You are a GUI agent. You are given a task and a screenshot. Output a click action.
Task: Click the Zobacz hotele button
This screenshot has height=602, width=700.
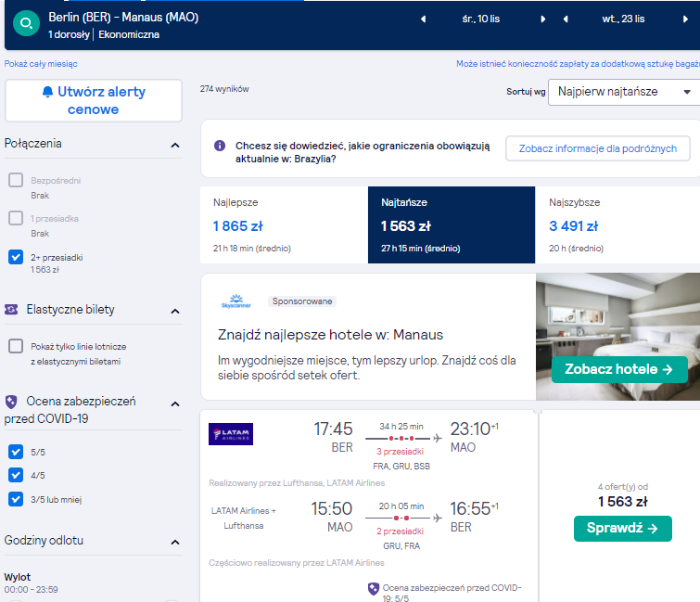point(619,369)
